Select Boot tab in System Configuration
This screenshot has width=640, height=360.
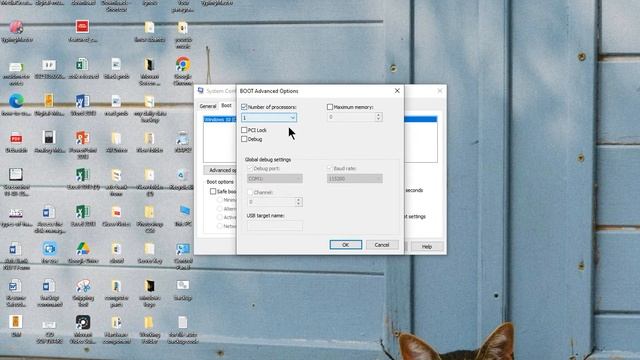point(226,105)
